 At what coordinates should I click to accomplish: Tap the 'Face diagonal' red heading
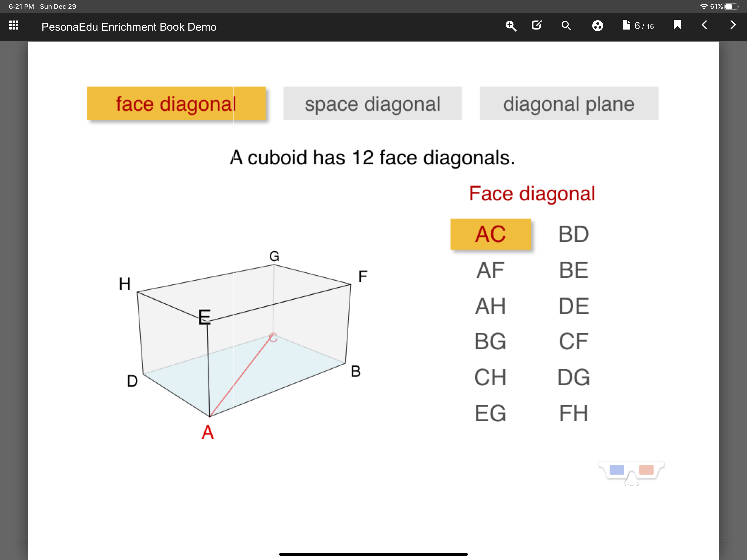click(532, 194)
